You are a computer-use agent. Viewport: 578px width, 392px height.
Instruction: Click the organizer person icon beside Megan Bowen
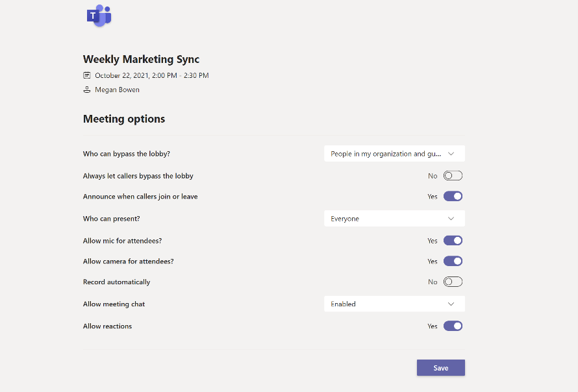click(x=87, y=90)
